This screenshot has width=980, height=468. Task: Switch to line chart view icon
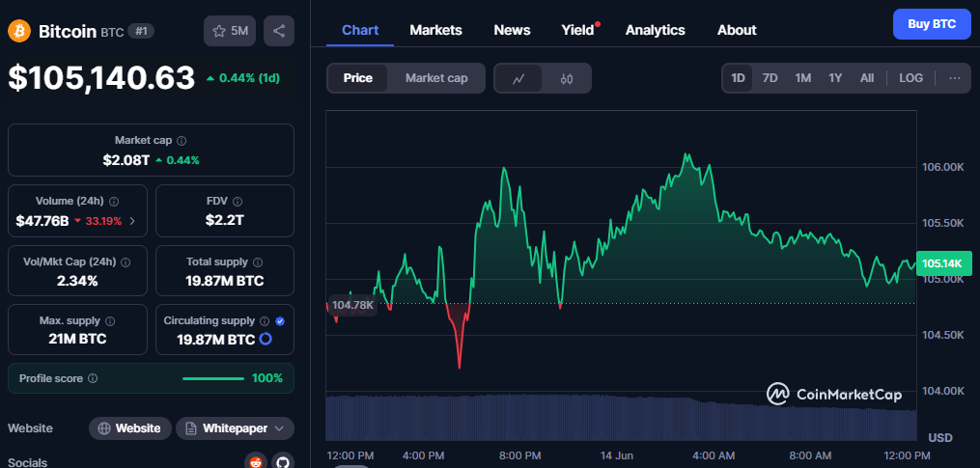click(518, 78)
